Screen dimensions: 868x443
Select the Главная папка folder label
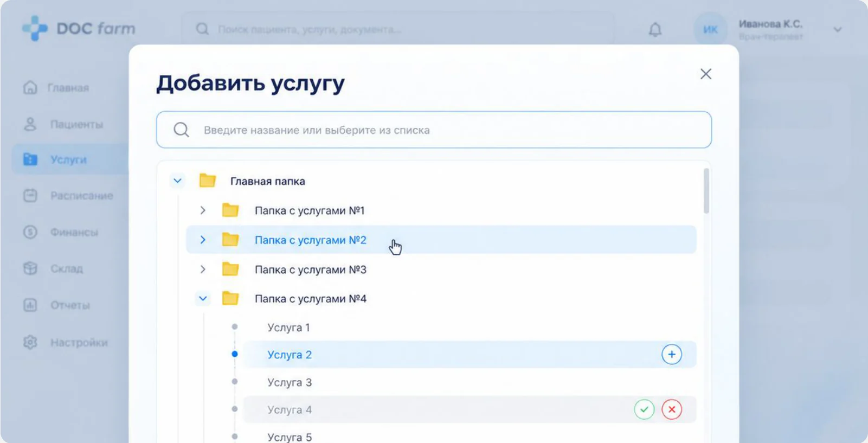[x=268, y=181]
